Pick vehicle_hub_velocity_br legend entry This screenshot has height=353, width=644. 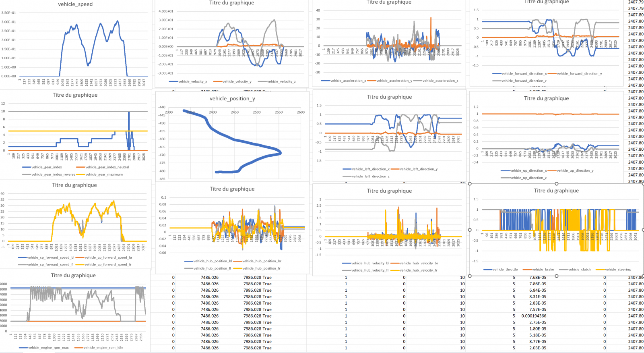(x=414, y=263)
